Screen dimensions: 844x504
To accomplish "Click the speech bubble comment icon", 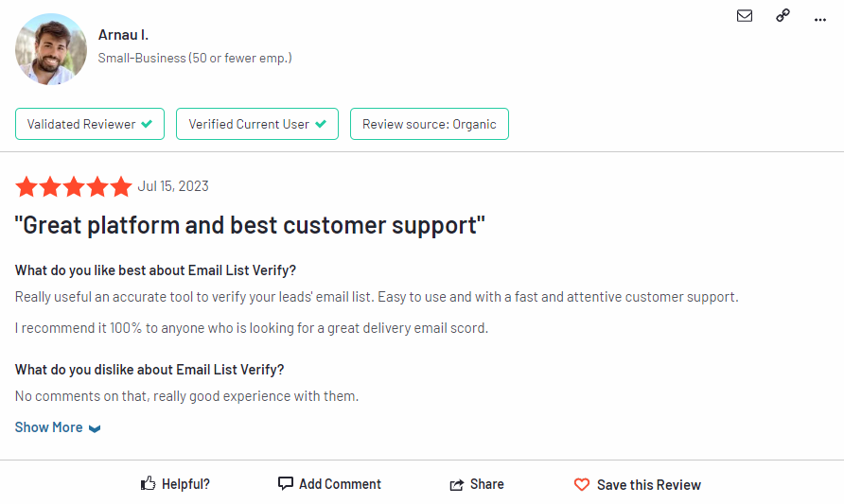I will 286,483.
